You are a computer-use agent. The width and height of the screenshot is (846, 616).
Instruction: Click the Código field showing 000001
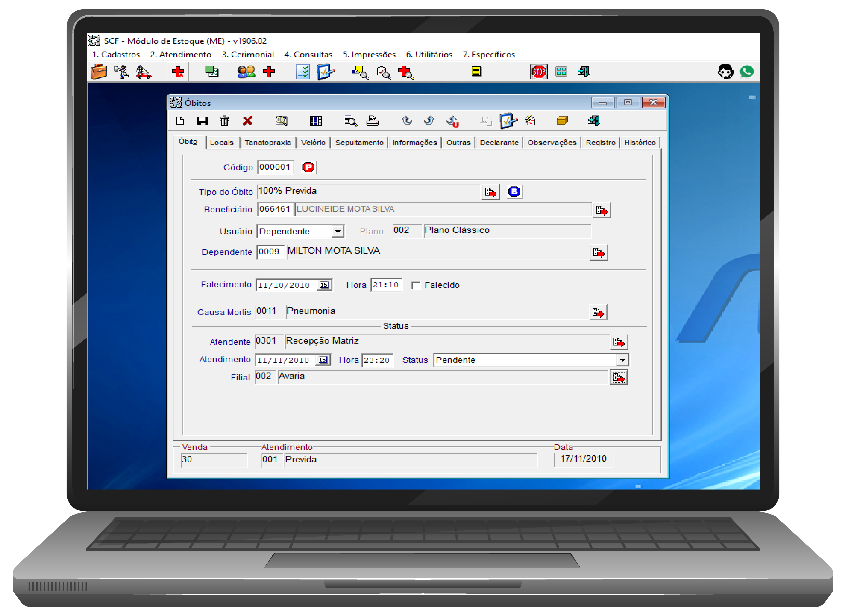[275, 167]
